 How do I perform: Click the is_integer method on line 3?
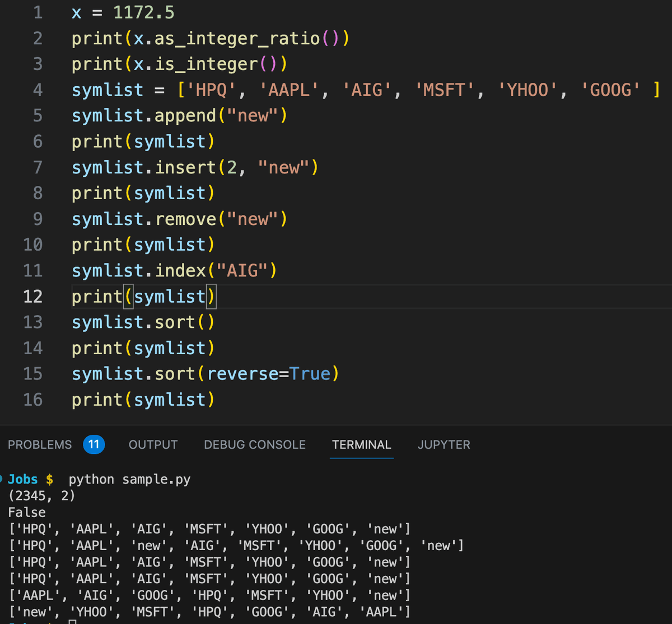(206, 64)
